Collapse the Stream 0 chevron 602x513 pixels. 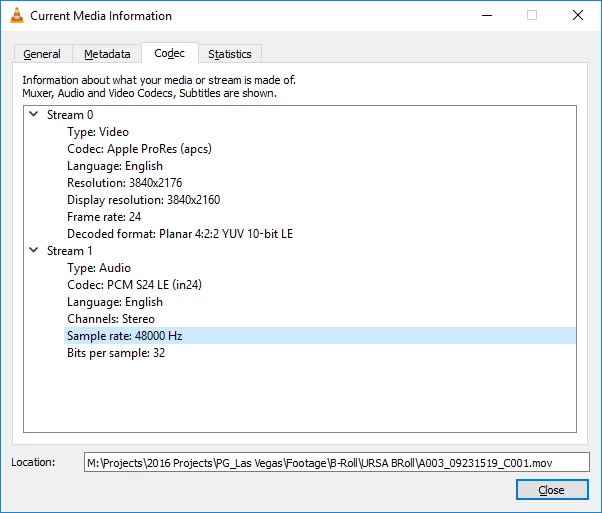[x=34, y=114]
